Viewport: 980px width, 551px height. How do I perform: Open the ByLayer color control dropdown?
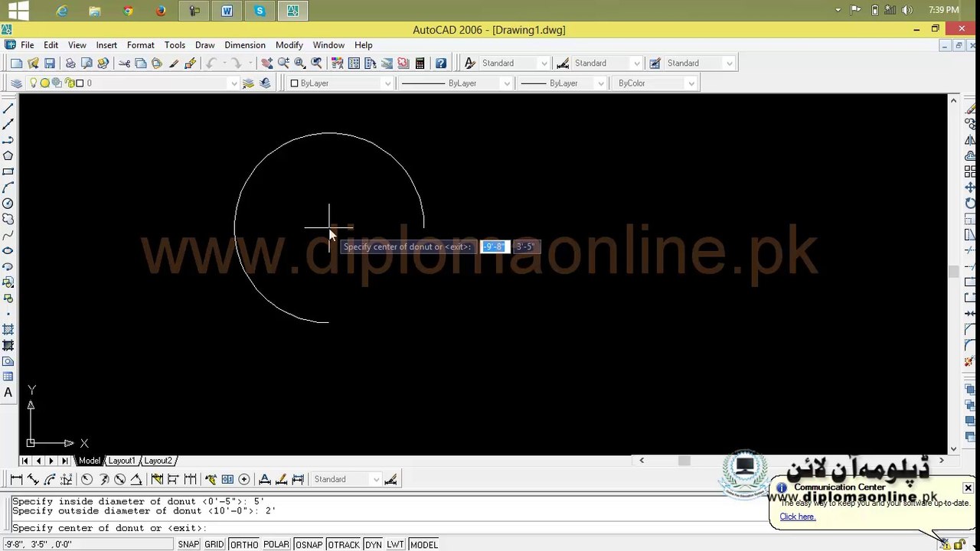point(387,83)
